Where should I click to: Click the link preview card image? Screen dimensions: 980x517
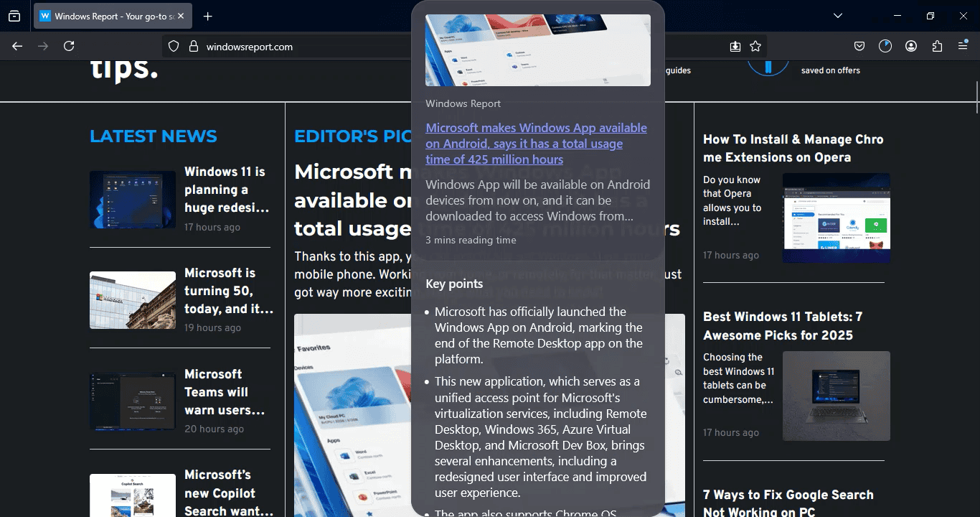(x=538, y=50)
